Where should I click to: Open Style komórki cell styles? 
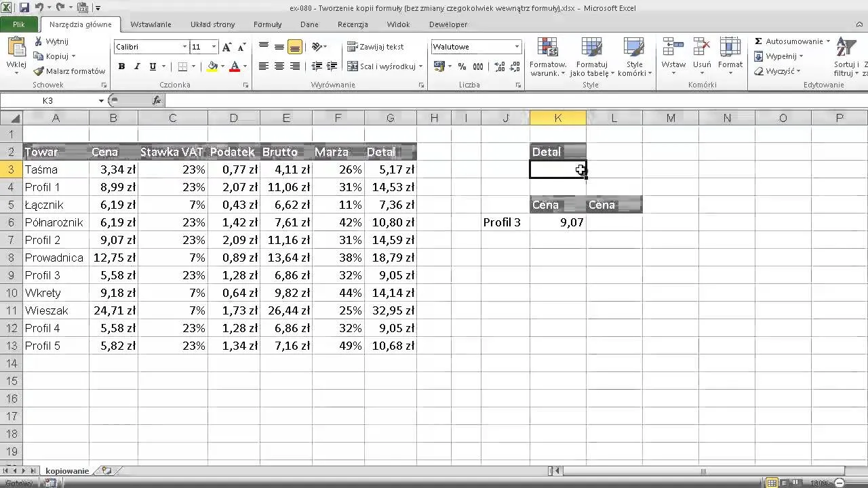pyautogui.click(x=635, y=56)
